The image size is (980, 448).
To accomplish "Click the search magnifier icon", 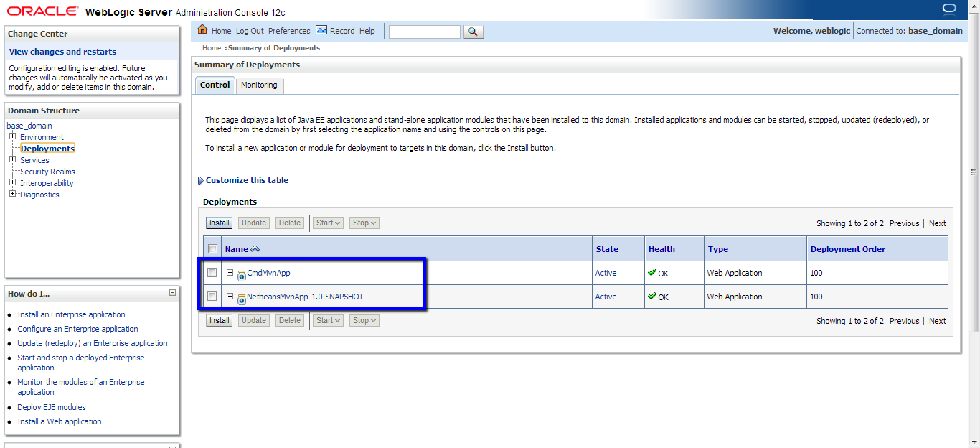I will click(473, 31).
